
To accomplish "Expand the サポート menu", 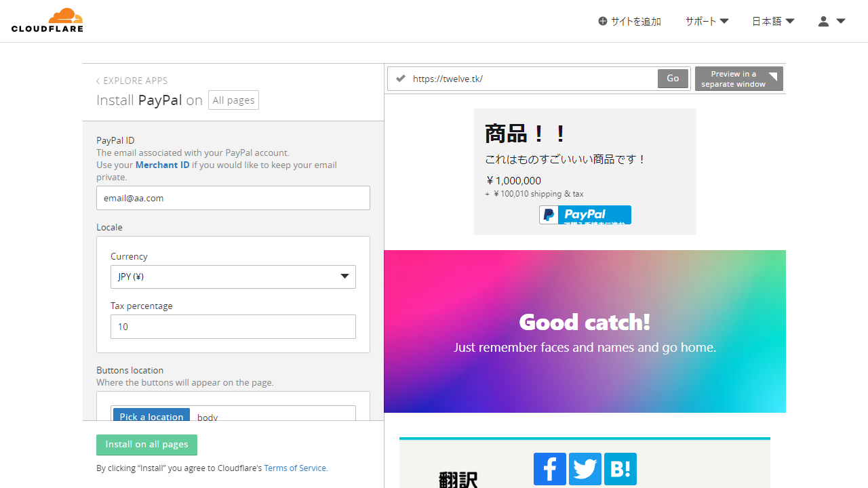I will pos(707,21).
